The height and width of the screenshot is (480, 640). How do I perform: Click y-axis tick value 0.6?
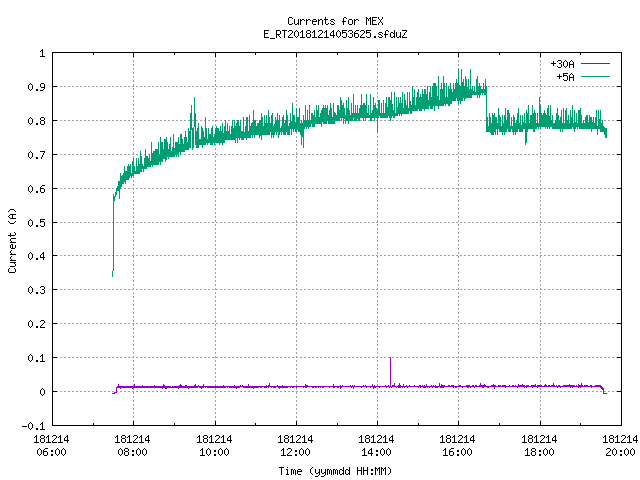click(x=36, y=189)
